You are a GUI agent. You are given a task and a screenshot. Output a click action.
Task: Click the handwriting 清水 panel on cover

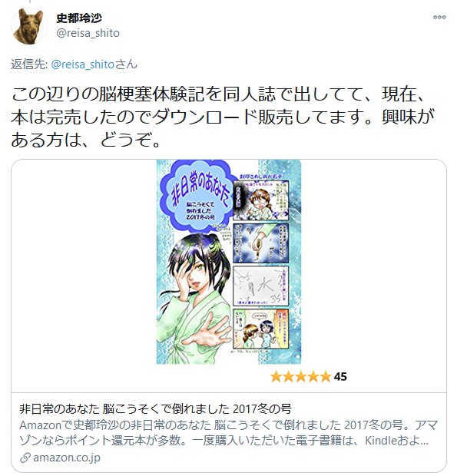(x=261, y=286)
